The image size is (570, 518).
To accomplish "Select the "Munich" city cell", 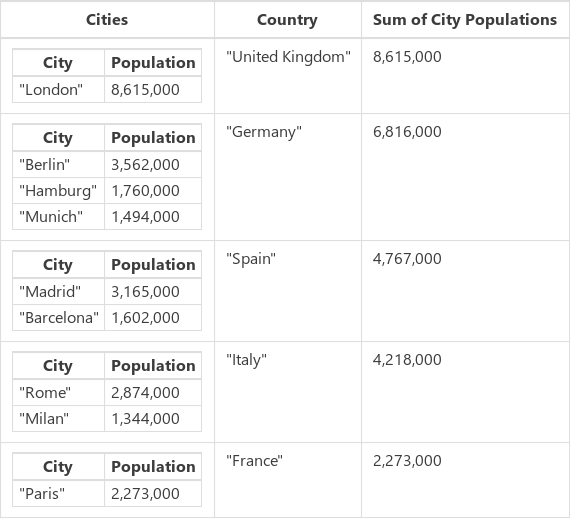I will (x=59, y=217).
